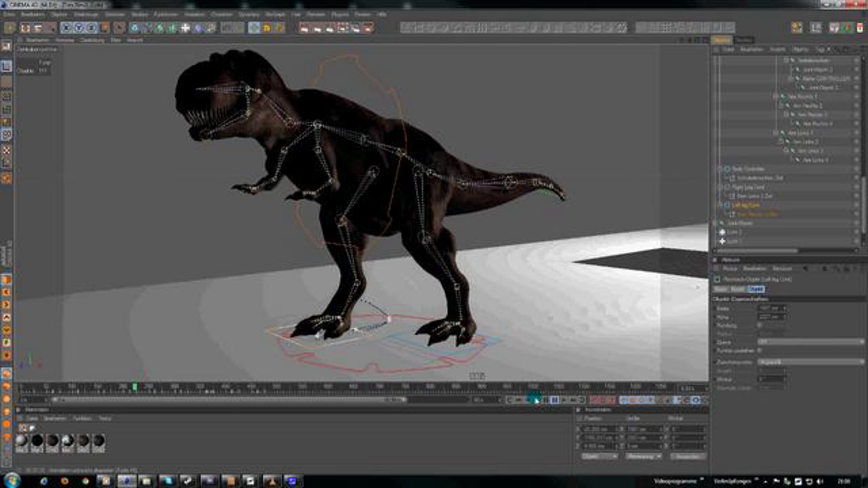Click the Anwenden button
Screen dimensions: 868x488
tap(688, 457)
